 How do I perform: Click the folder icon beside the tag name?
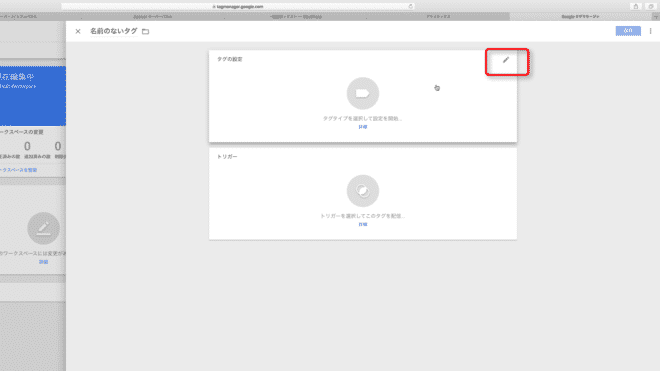click(x=146, y=32)
